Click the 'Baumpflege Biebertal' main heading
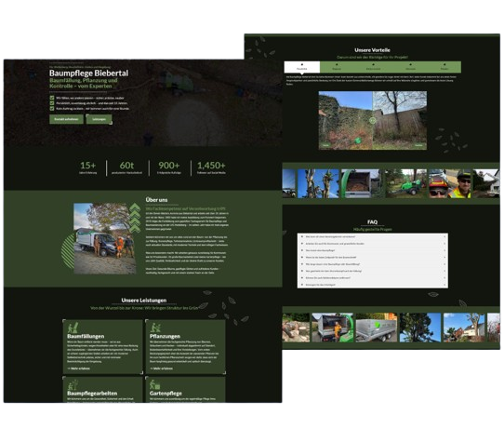Viewport: 504px width, 428px height. point(88,74)
